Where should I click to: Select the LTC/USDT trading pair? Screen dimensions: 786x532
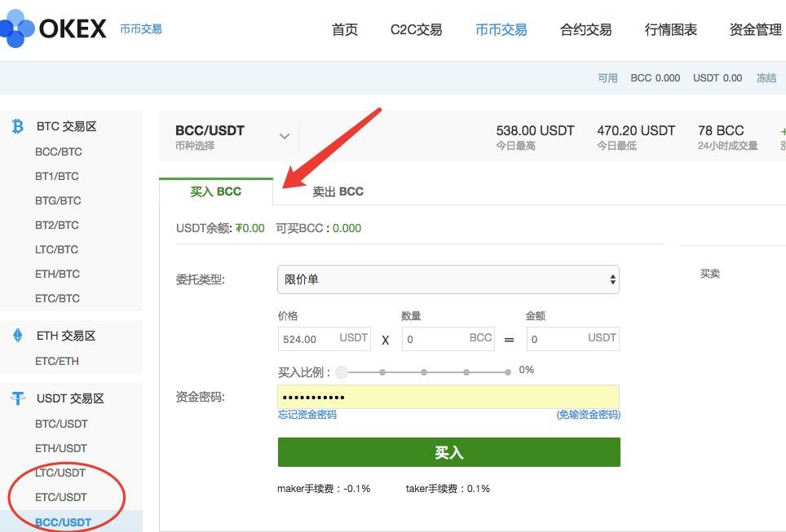61,473
